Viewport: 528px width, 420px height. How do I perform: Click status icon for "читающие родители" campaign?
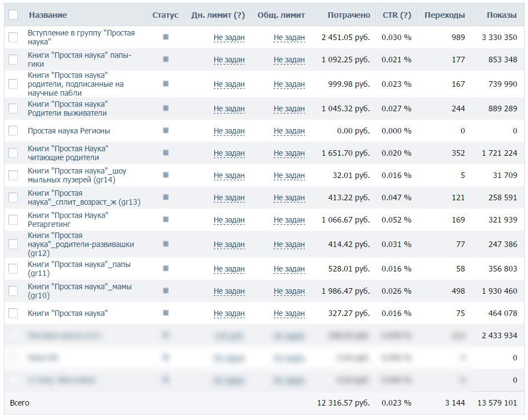[166, 152]
